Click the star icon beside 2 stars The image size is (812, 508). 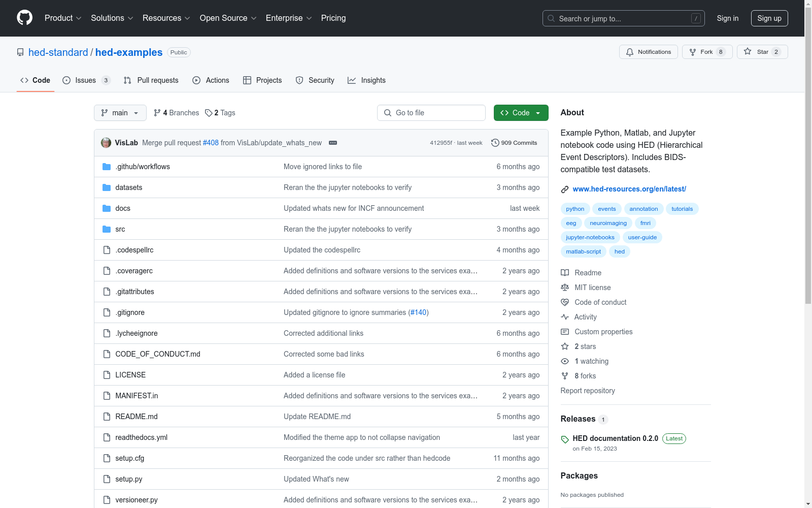click(565, 346)
